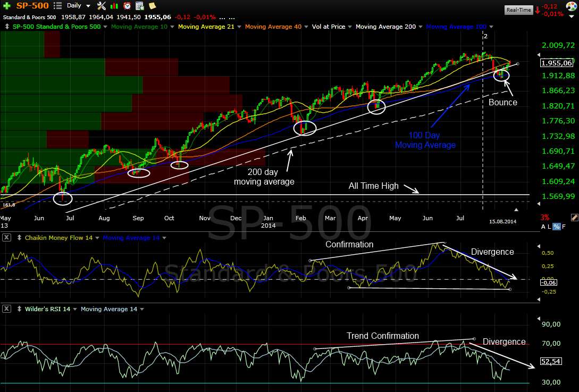579x392 pixels.
Task: Click the Wilder's RSI 14 label
Action: pyautogui.click(x=48, y=309)
